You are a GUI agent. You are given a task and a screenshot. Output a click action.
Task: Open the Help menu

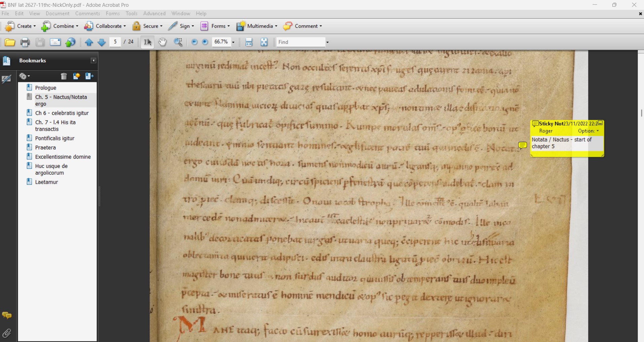[x=201, y=13]
